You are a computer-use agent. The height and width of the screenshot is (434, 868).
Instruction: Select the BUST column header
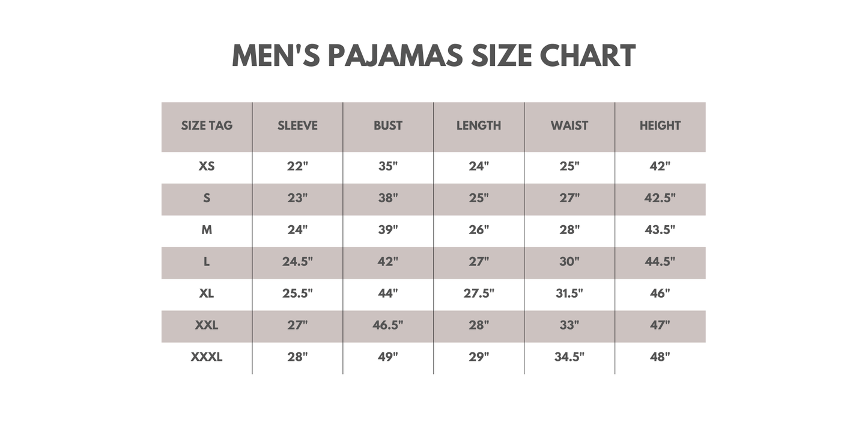tap(388, 126)
